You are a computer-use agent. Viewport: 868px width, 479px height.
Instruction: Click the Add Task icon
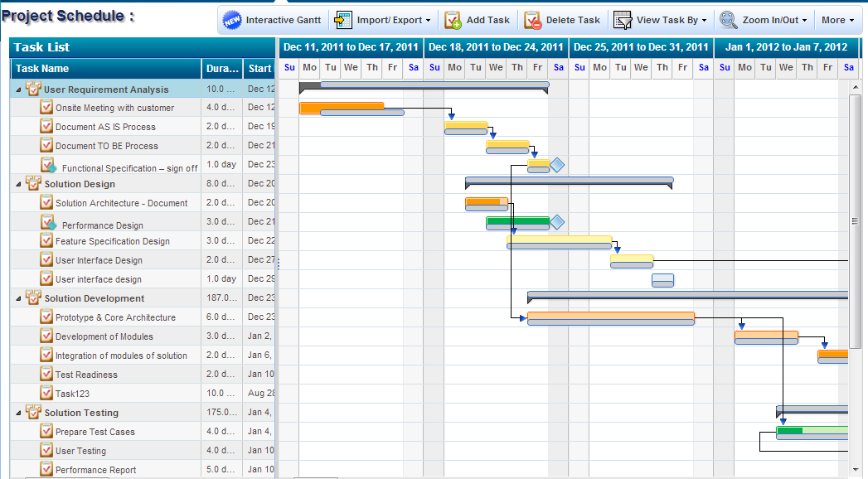pyautogui.click(x=453, y=20)
